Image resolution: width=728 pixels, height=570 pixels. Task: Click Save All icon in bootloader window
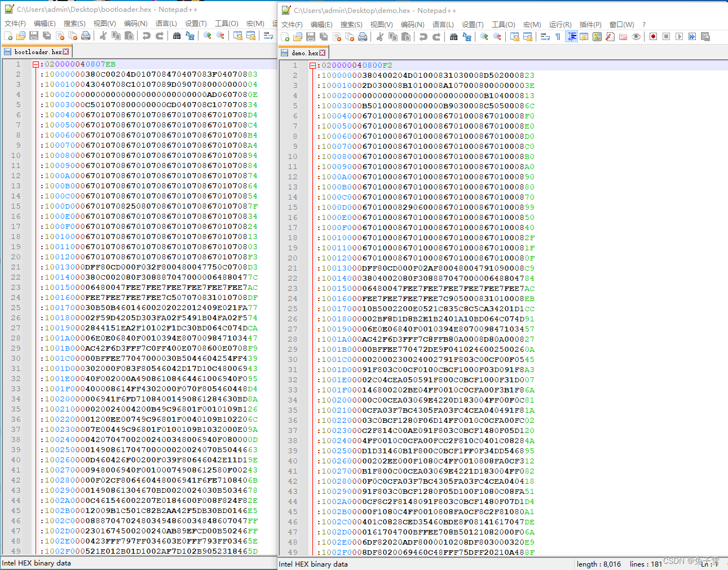47,36
